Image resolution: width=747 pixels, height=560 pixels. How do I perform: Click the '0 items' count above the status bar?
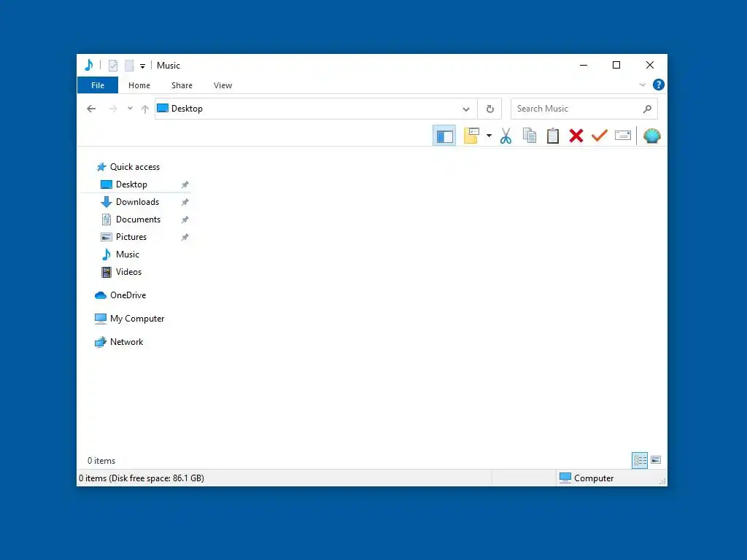click(101, 461)
